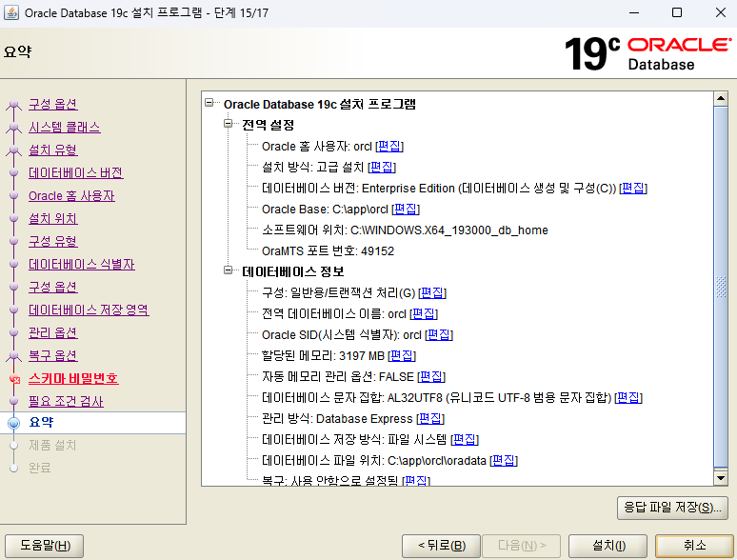The image size is (737, 560).
Task: Select the 소프트웨어 위치 path row
Action: [x=405, y=230]
